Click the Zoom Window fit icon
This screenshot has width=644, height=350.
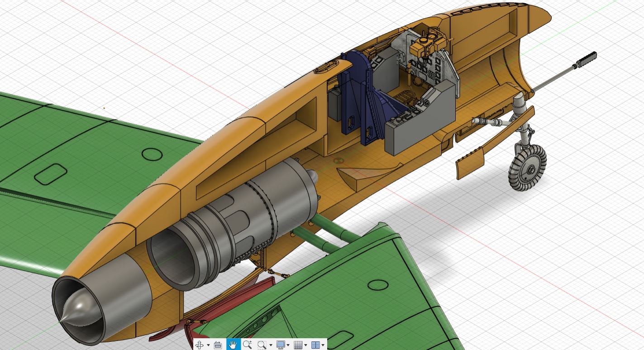pos(262,345)
